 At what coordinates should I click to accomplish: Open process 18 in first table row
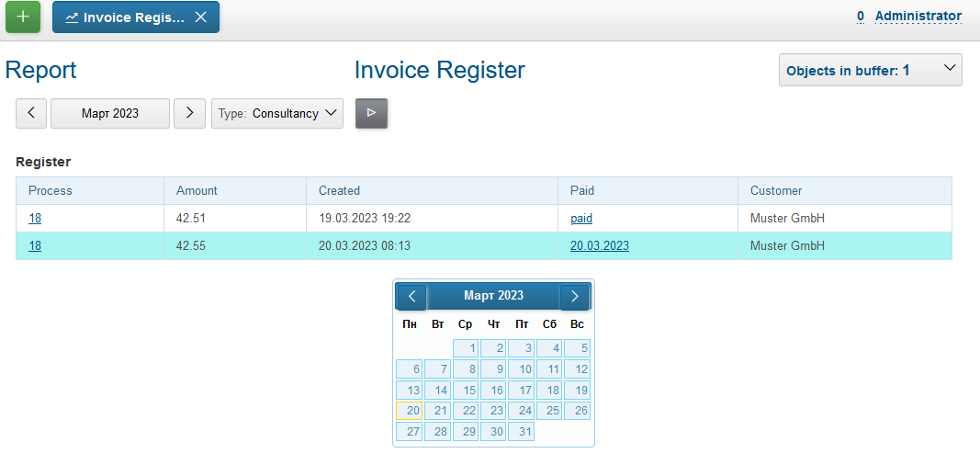coord(35,219)
